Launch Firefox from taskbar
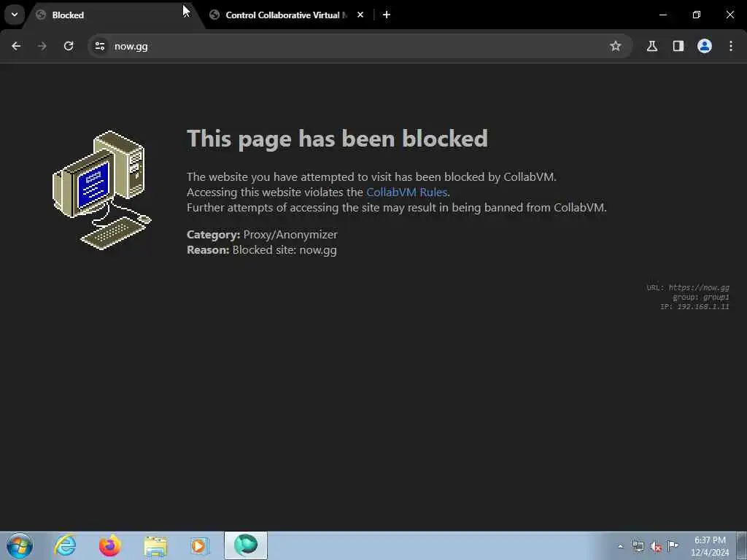The height and width of the screenshot is (560, 747). coord(109,545)
